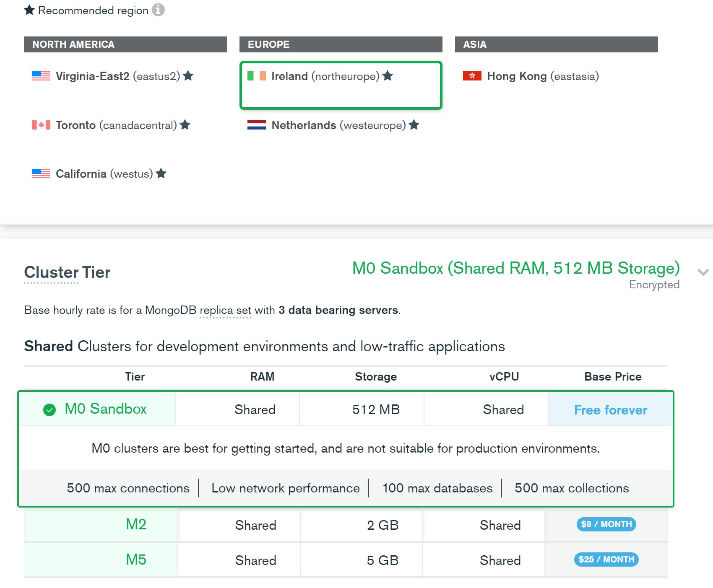This screenshot has height=588, width=713.
Task: Click the Ireland flag icon
Action: 257,76
